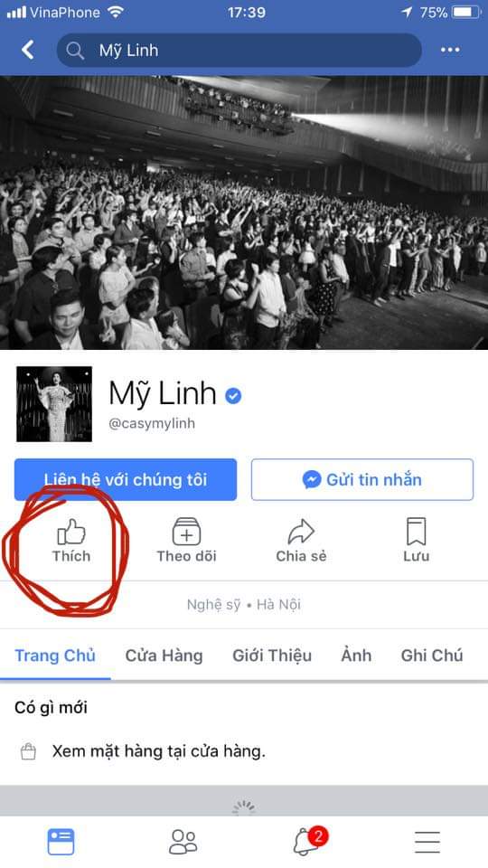Click search magnifier icon in search bar
The width and height of the screenshot is (488, 868).
(75, 51)
